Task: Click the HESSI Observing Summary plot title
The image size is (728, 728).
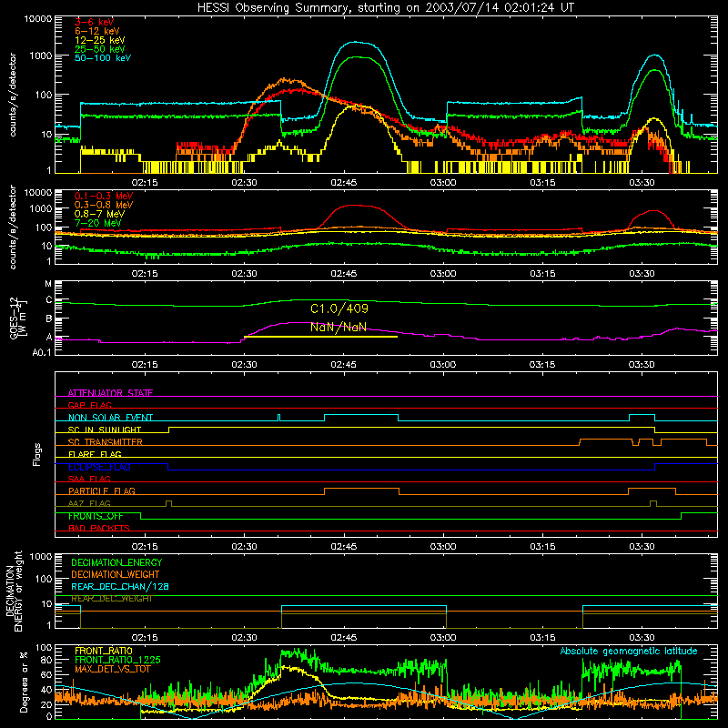Action: (385, 8)
